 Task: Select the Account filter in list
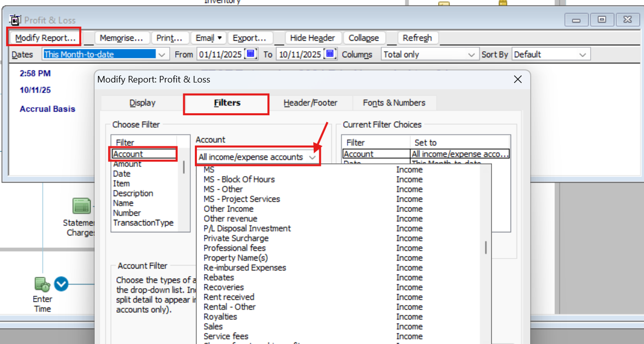click(x=144, y=154)
